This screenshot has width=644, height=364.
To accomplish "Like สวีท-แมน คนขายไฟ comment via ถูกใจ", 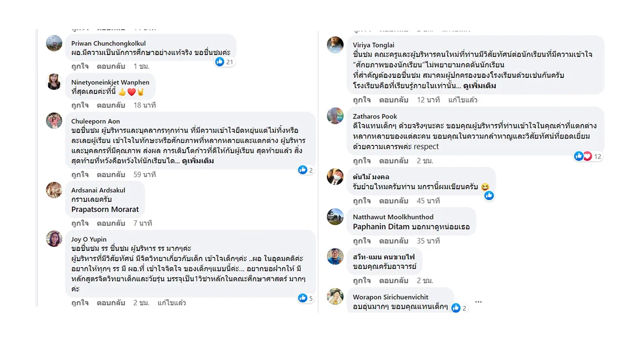I will [x=362, y=281].
